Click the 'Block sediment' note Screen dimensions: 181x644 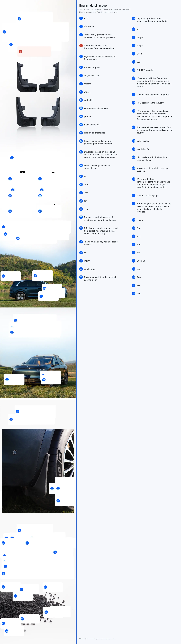pos(91,125)
